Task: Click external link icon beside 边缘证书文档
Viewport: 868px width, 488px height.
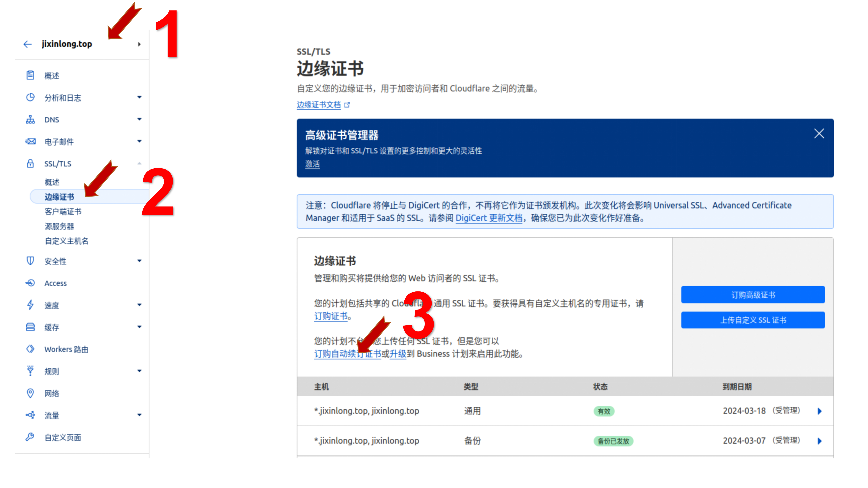Action: click(347, 105)
